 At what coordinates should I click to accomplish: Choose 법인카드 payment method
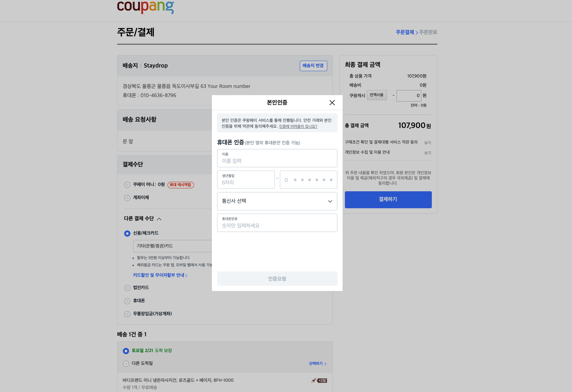click(x=127, y=288)
